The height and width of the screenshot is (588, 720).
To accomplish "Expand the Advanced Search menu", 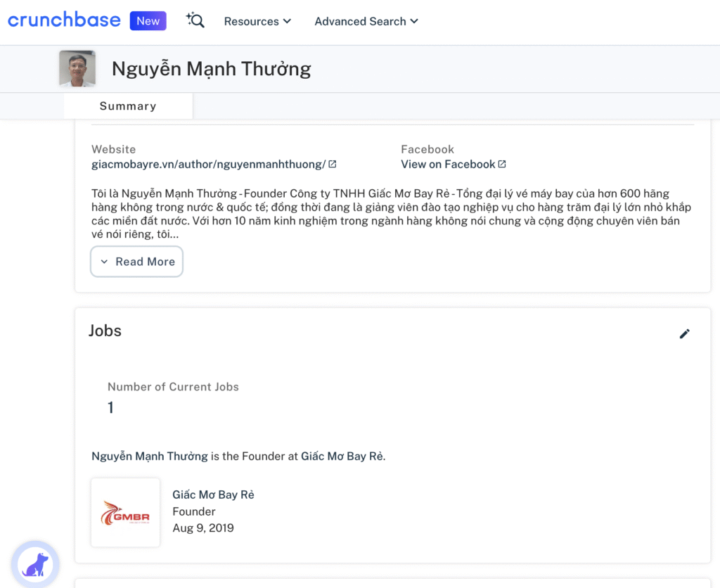I will [366, 21].
